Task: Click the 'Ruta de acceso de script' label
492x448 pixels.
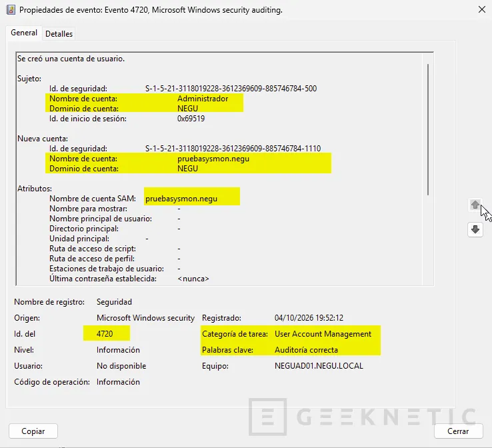Action: point(93,249)
